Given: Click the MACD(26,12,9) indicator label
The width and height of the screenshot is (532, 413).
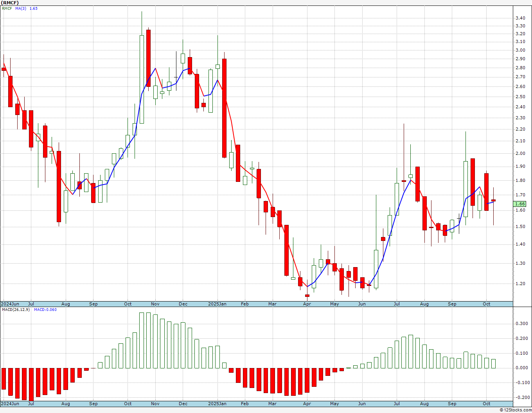Looking at the screenshot, I should [16, 310].
